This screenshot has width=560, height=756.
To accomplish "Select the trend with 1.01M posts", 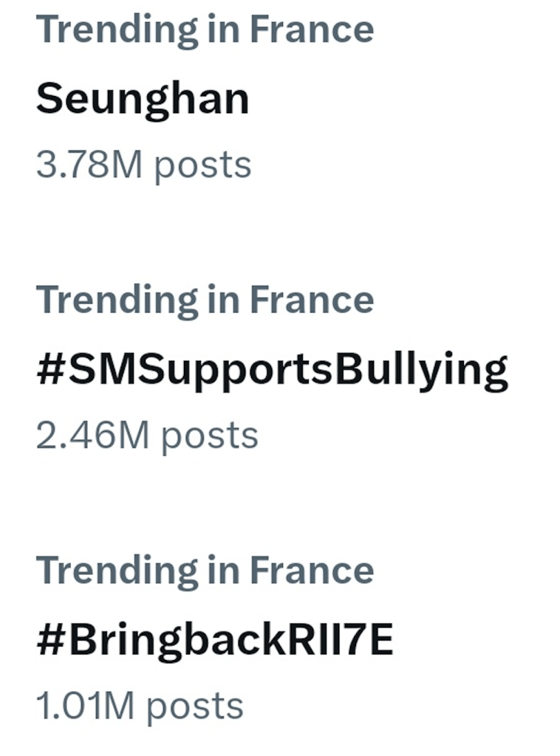I will [214, 641].
